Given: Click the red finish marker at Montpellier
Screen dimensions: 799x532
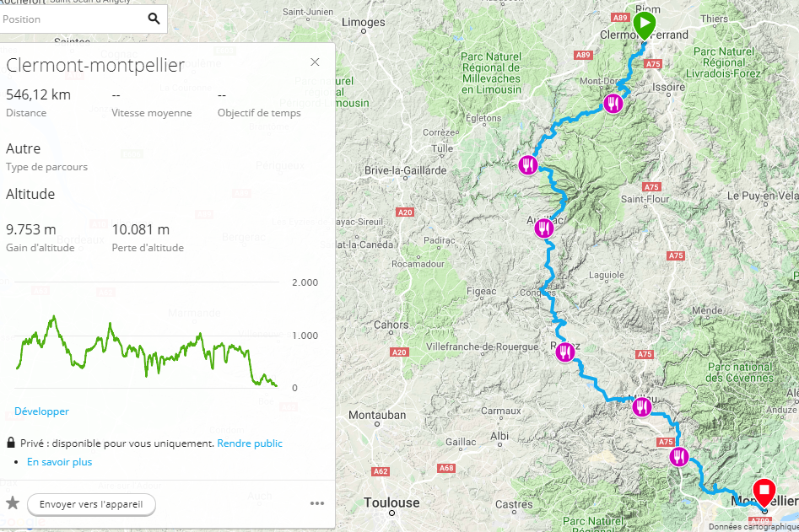Looking at the screenshot, I should pyautogui.click(x=764, y=493).
